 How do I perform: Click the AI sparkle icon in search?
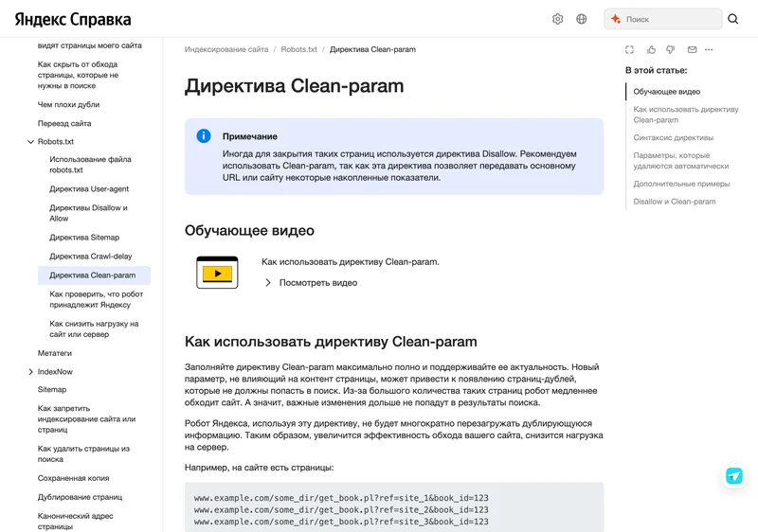click(x=615, y=19)
